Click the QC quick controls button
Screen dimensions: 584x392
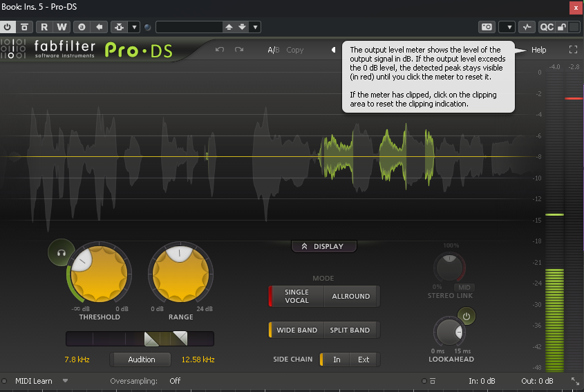[547, 27]
